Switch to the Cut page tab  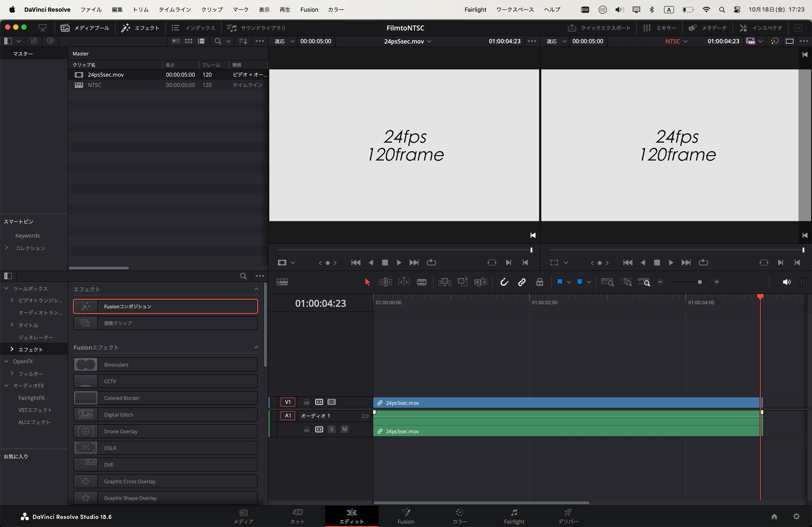[x=297, y=516]
